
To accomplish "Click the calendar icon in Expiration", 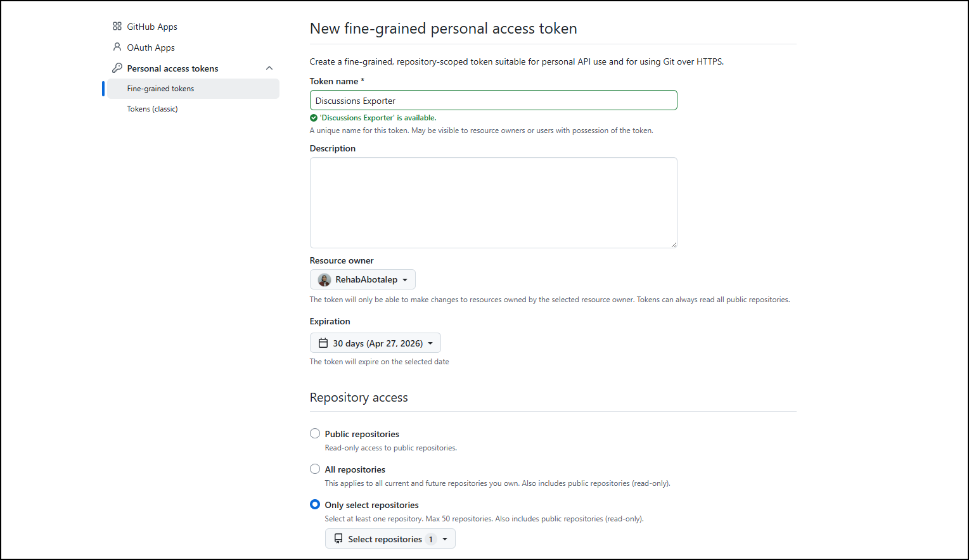I will coord(323,343).
